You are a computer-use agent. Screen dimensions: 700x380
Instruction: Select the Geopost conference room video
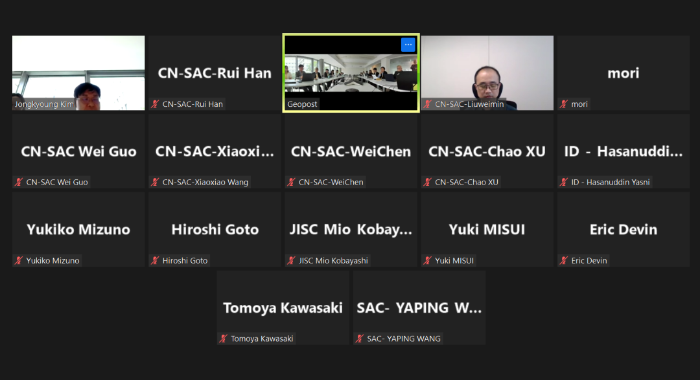pos(351,73)
